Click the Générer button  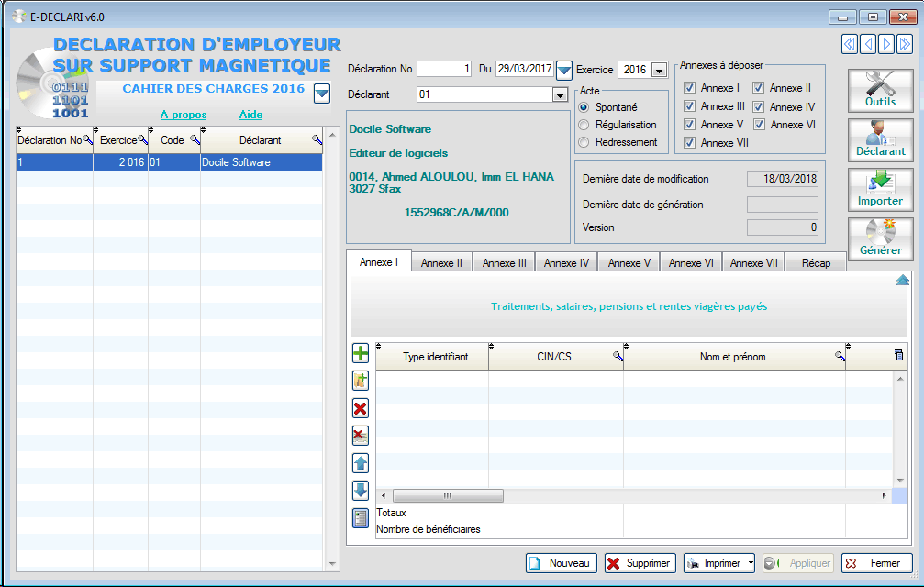pyautogui.click(x=880, y=238)
